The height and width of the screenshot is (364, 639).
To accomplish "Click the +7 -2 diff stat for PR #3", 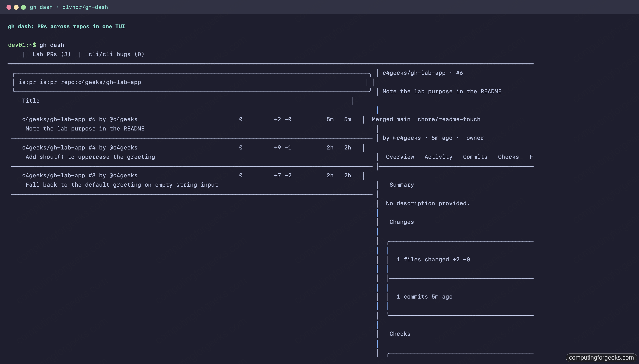I will [282, 176].
